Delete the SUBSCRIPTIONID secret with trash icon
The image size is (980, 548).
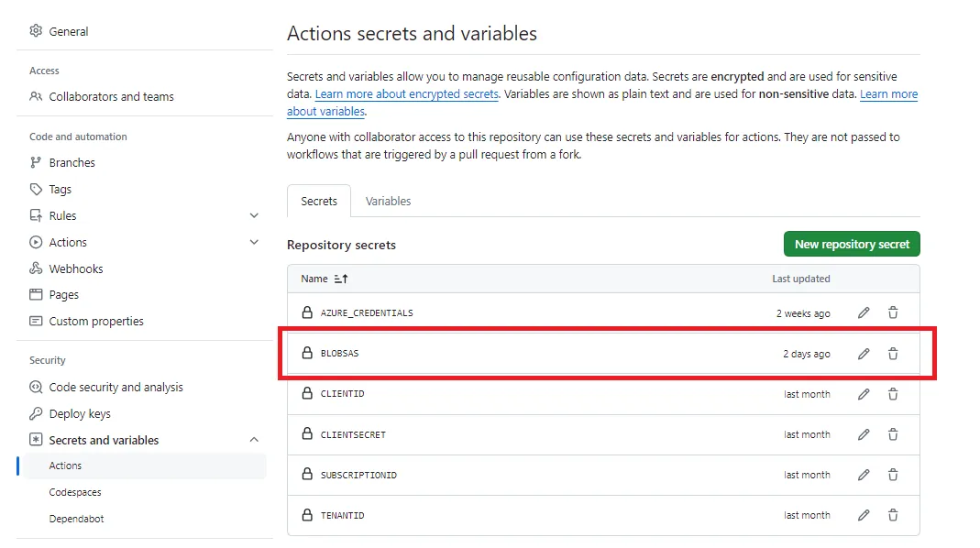(x=893, y=475)
